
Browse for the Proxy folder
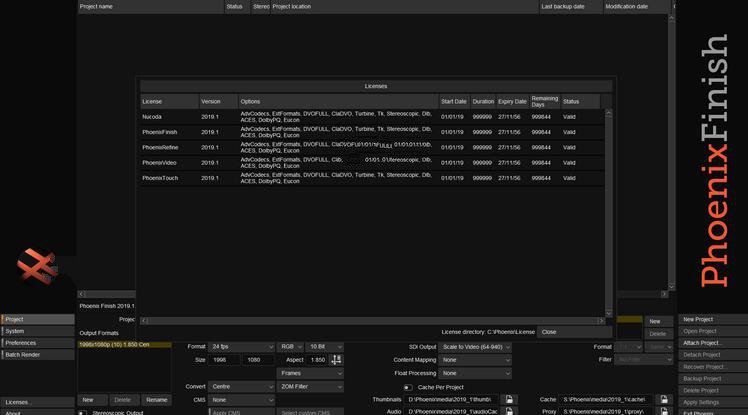tap(664, 411)
